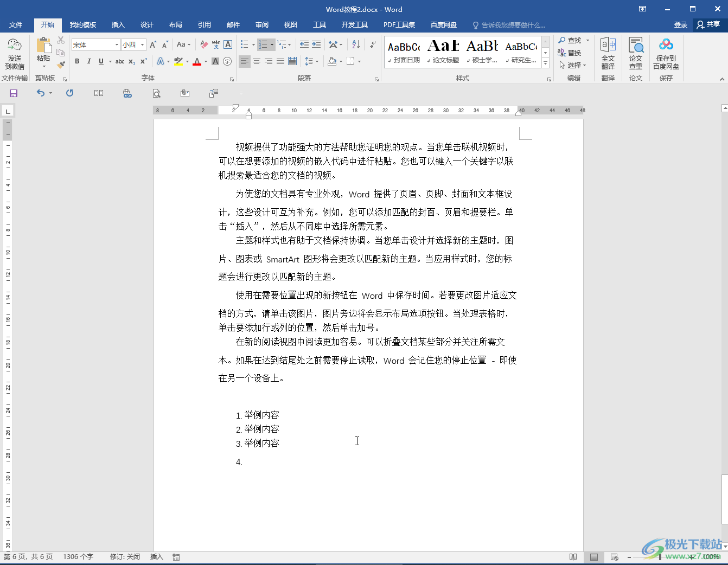Expand the styles gallery more arrow
Screen dimensions: 728x565
click(x=546, y=64)
